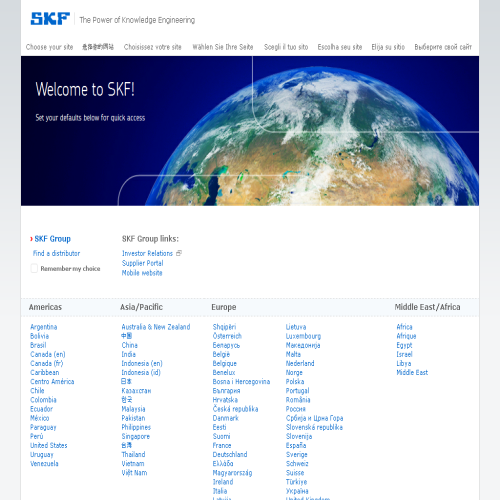This screenshot has width=500, height=500.
Task: Select Elija su sitio tab
Action: coord(388,47)
